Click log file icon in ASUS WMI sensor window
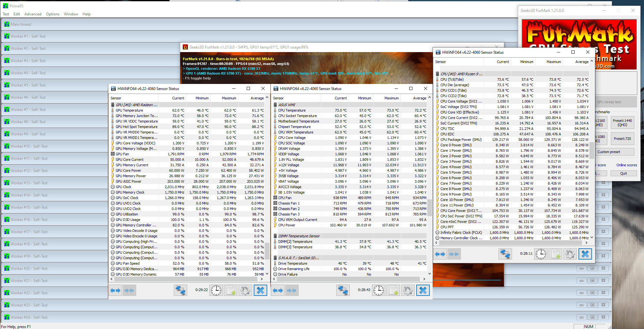The height and width of the screenshot is (329, 644). (x=393, y=290)
